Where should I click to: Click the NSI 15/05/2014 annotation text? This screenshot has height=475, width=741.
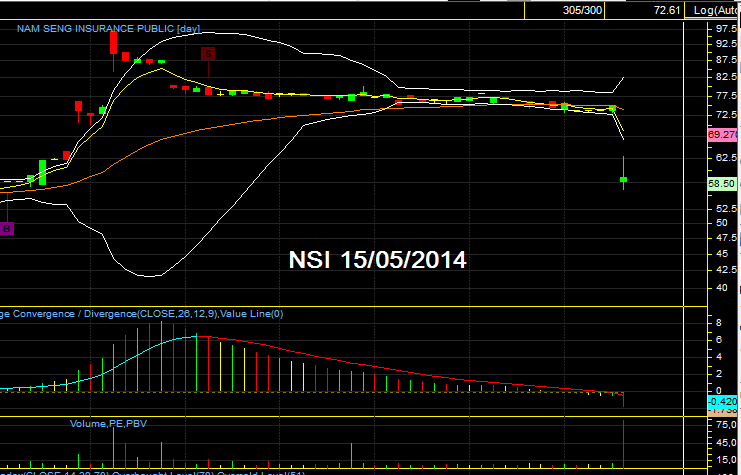(x=377, y=260)
